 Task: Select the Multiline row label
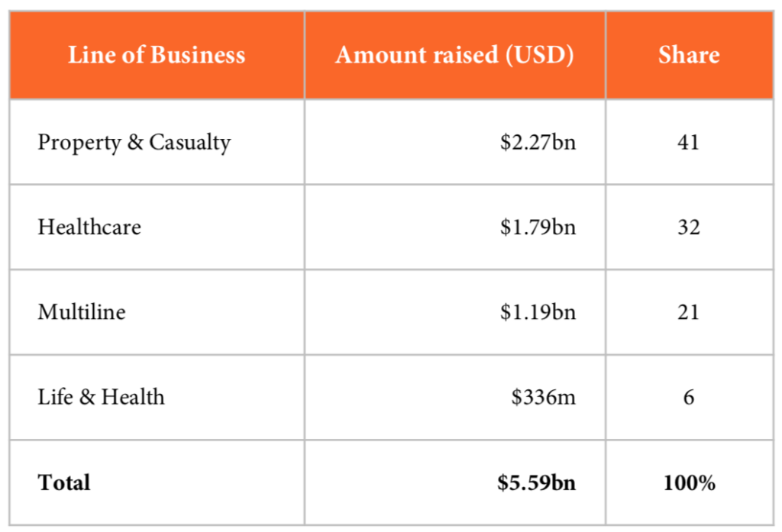click(x=82, y=312)
